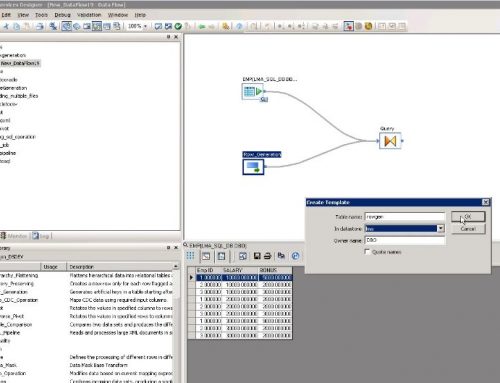Click the column profile icon in data viewer
Viewport: 500px width, 383px height.
pos(221,256)
